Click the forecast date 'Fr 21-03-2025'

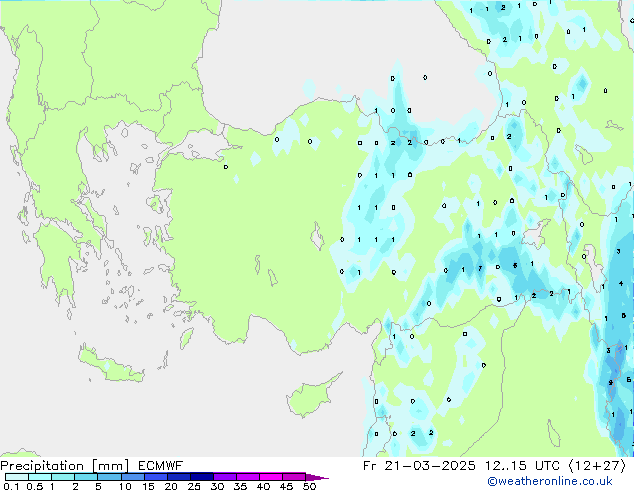[x=419, y=466]
